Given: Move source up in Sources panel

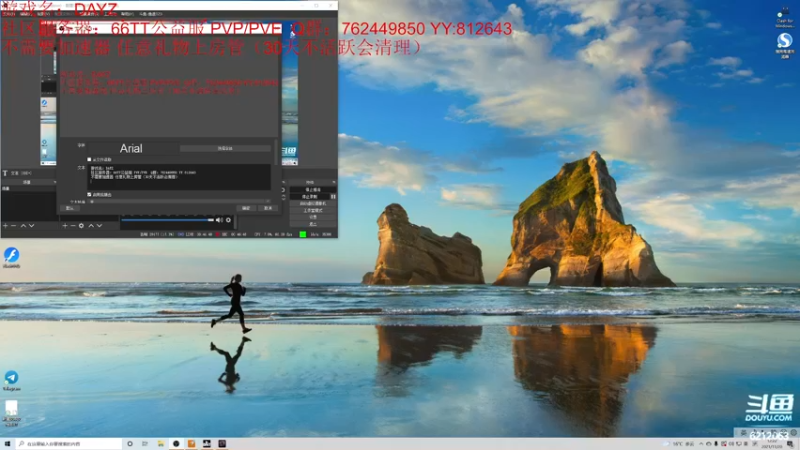Looking at the screenshot, I should pos(91,226).
